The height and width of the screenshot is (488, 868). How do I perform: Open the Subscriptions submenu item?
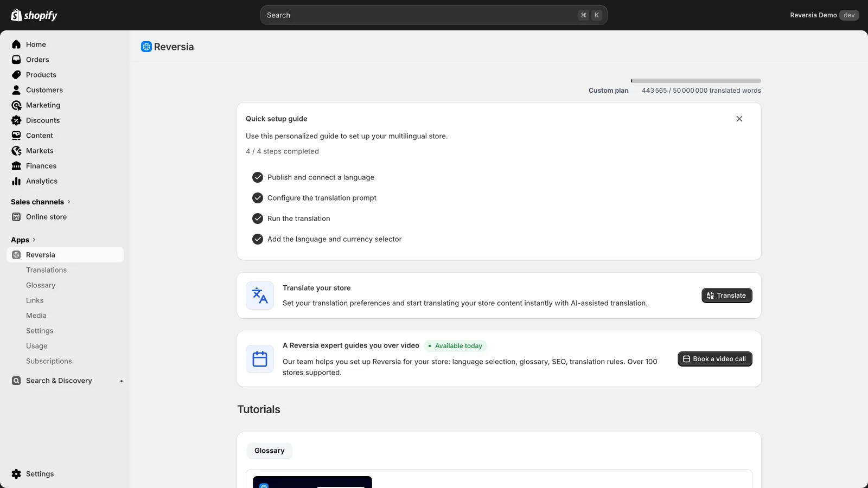click(49, 361)
